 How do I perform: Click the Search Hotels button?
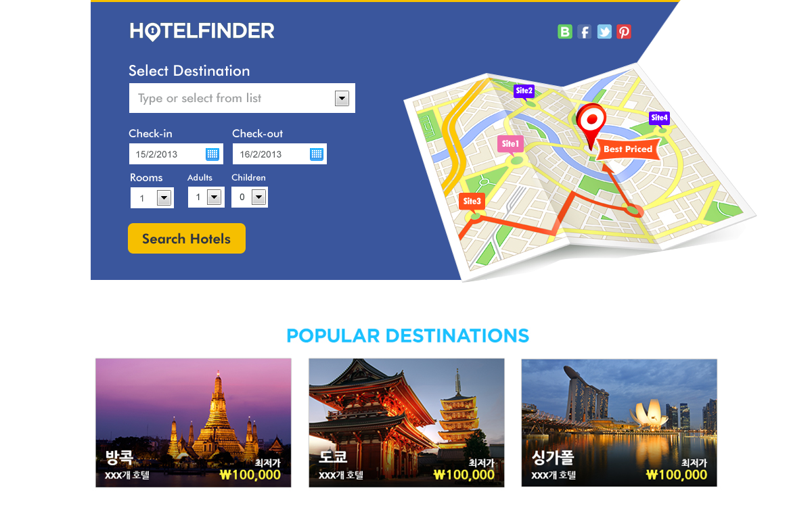(187, 239)
